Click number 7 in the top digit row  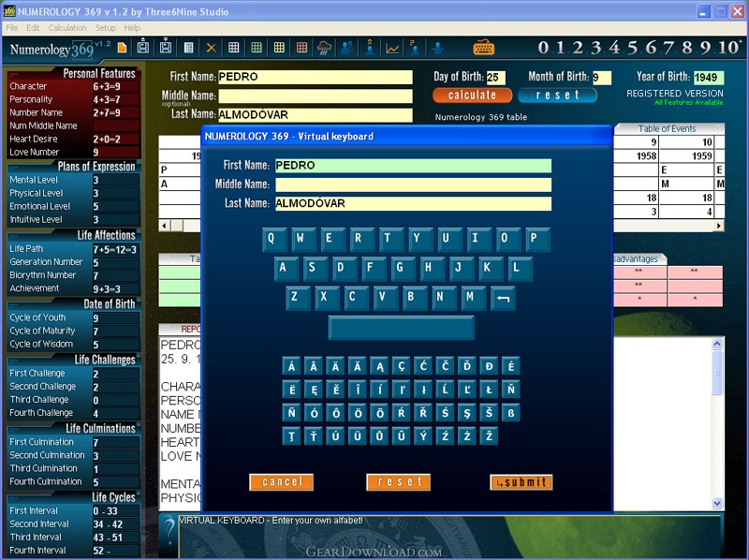coord(668,48)
